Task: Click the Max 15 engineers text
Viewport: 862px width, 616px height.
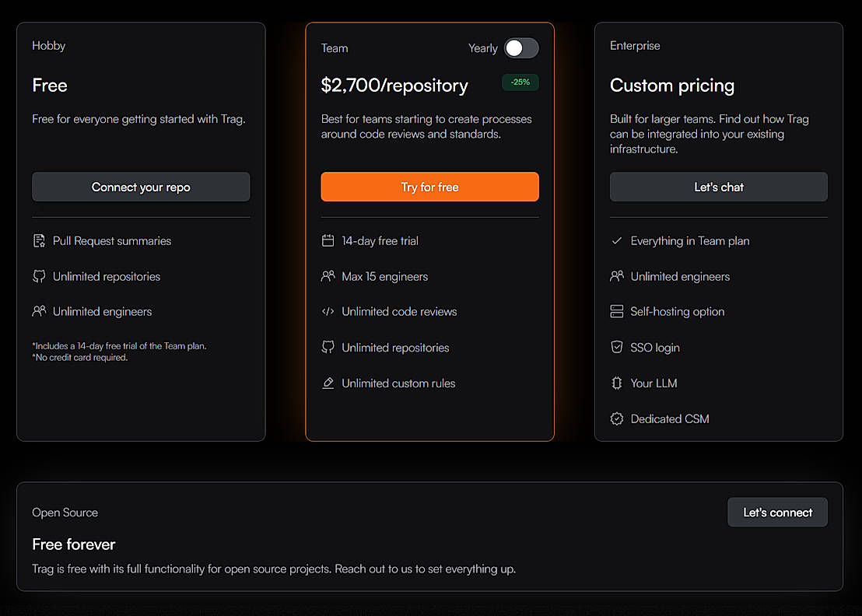Action: (385, 276)
